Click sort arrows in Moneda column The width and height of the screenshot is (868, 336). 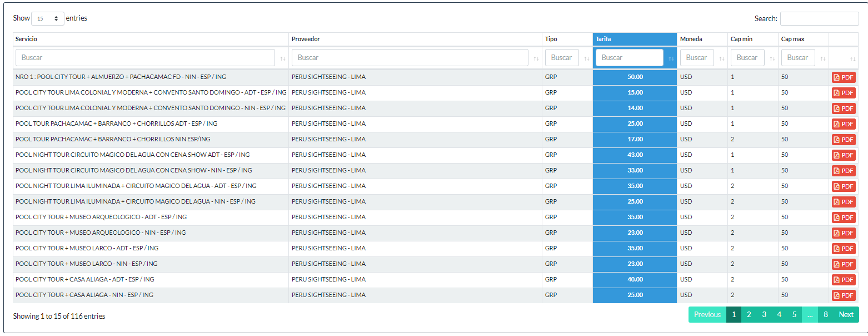(x=722, y=58)
